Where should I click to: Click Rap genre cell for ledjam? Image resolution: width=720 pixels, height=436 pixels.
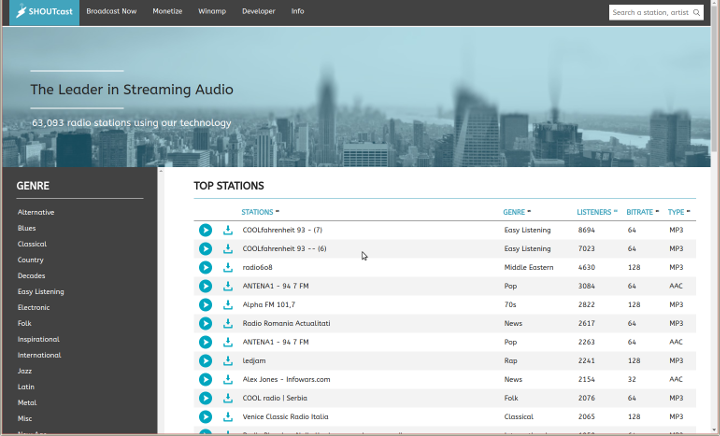point(511,361)
